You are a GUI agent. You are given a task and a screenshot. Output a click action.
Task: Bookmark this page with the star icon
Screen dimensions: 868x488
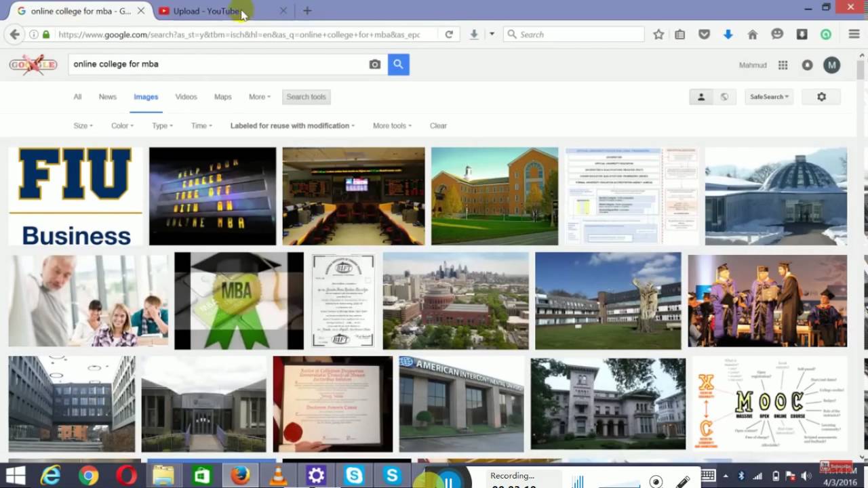[x=658, y=35]
